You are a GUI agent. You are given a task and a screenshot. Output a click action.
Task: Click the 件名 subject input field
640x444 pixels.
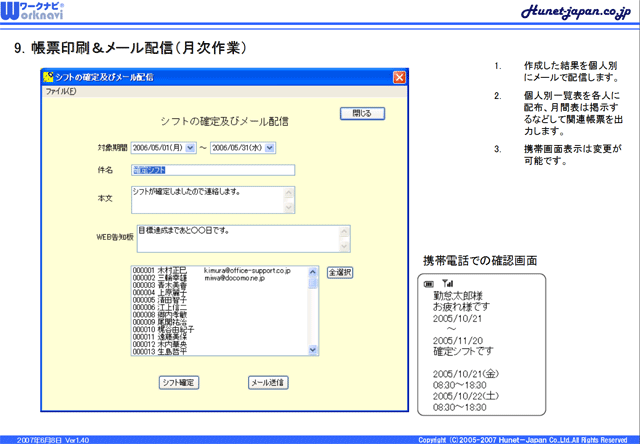[212, 169]
